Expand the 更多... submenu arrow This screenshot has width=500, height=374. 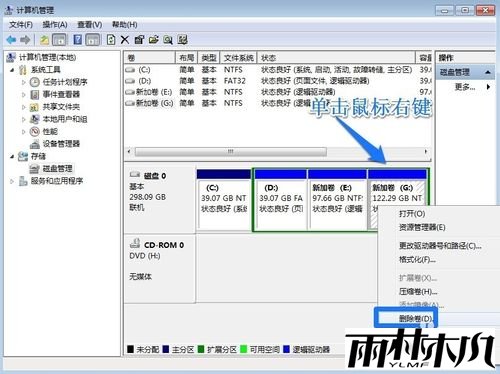point(488,87)
